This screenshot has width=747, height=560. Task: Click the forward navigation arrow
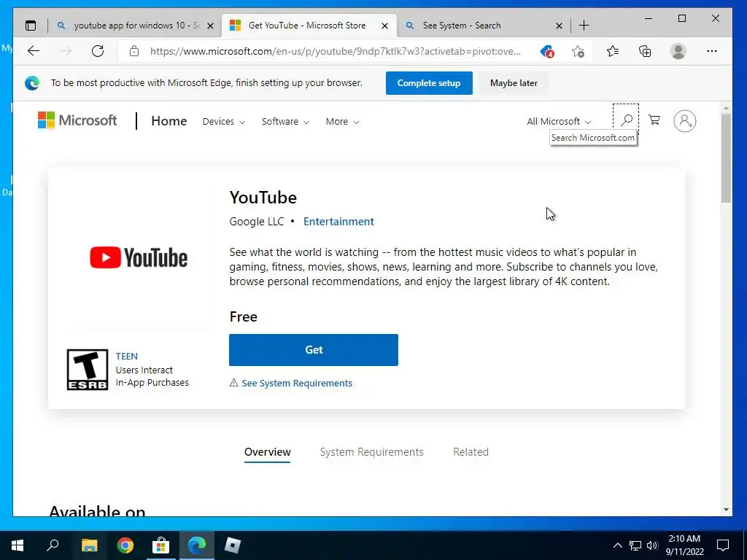coord(66,51)
